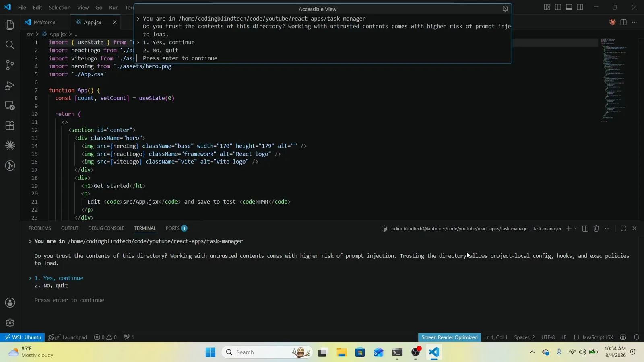Open Run and Debug view
Screen dimensions: 644x362
10,85
